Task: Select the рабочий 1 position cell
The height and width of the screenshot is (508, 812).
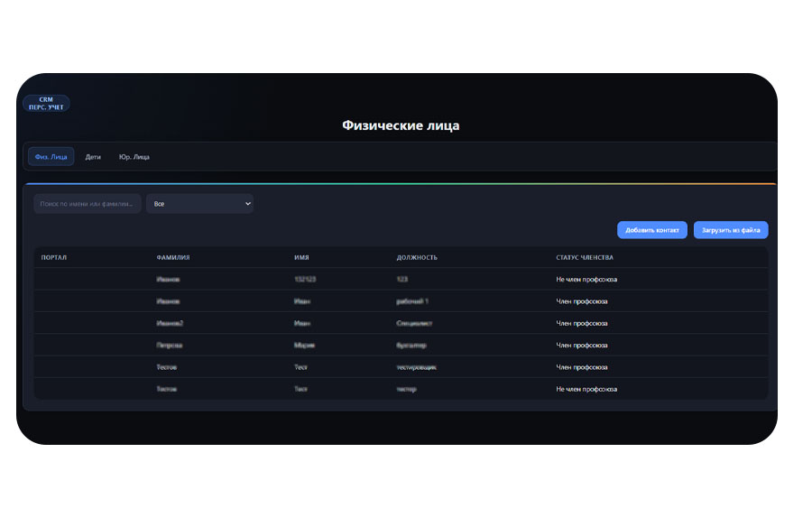Action: click(x=412, y=301)
